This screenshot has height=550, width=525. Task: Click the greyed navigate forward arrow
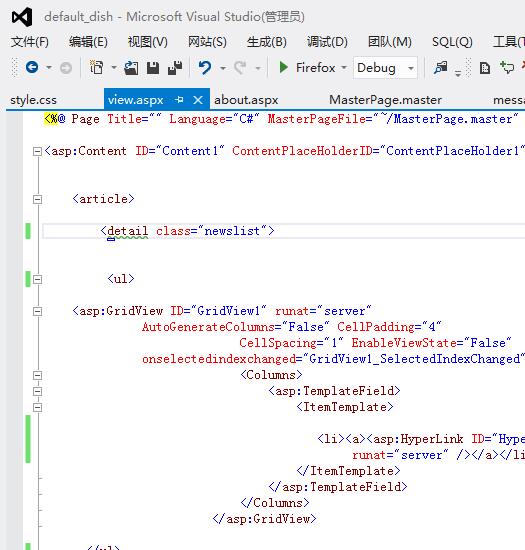point(66,68)
